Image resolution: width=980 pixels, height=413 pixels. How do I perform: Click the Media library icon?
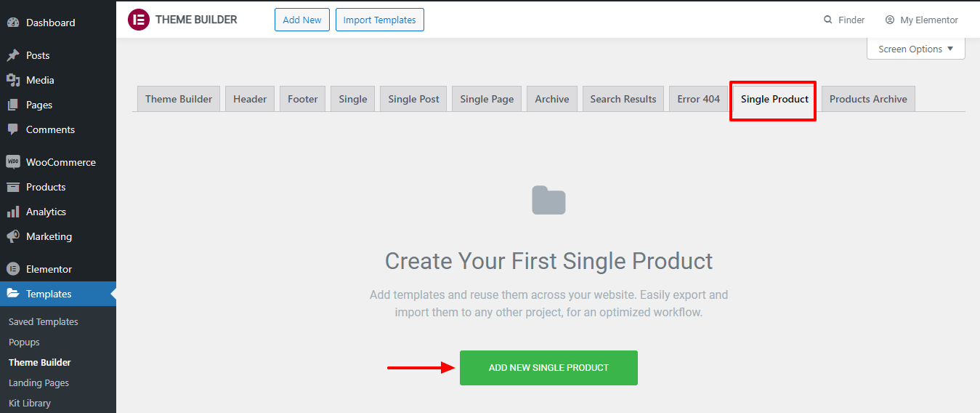click(13, 80)
